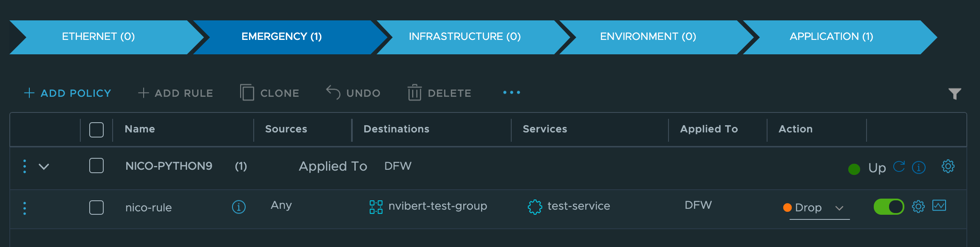Check the NICO-PYTHON9 policy checkbox
980x247 pixels.
click(96, 166)
